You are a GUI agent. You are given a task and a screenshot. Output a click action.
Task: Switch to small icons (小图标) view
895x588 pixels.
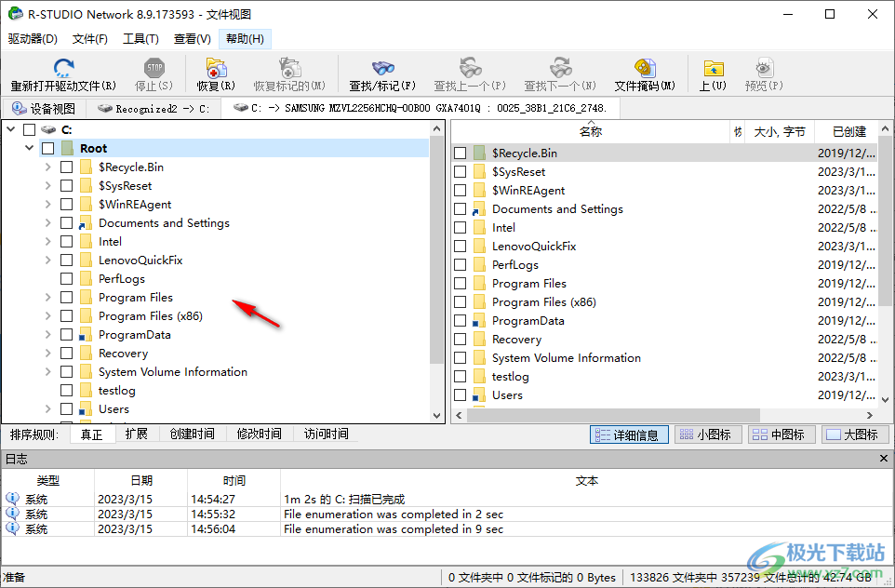[x=708, y=435]
